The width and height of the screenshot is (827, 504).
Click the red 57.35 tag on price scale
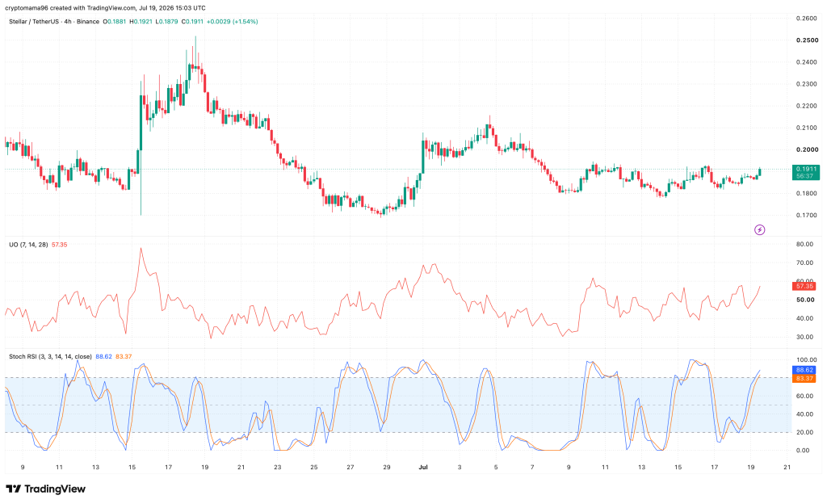click(x=804, y=286)
